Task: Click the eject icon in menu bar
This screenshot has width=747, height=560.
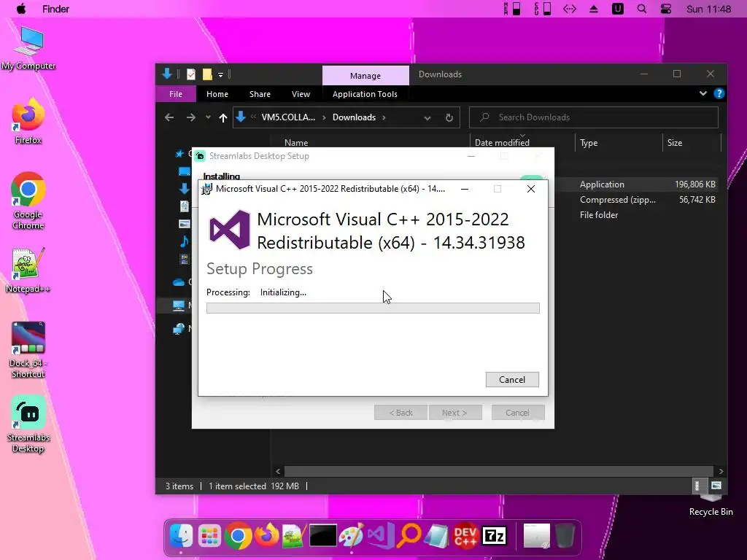Action: click(594, 9)
